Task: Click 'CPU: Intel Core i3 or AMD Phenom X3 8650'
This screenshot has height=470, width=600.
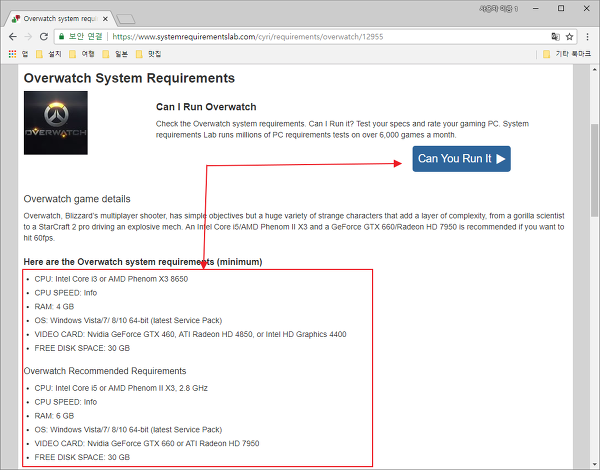Action: pos(111,279)
